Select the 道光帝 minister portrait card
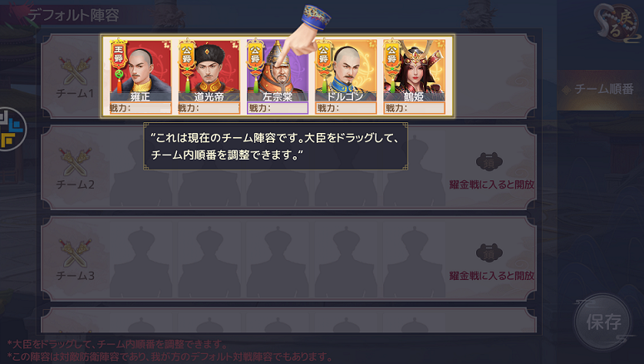Screen dimensions: 644x364 (209, 76)
